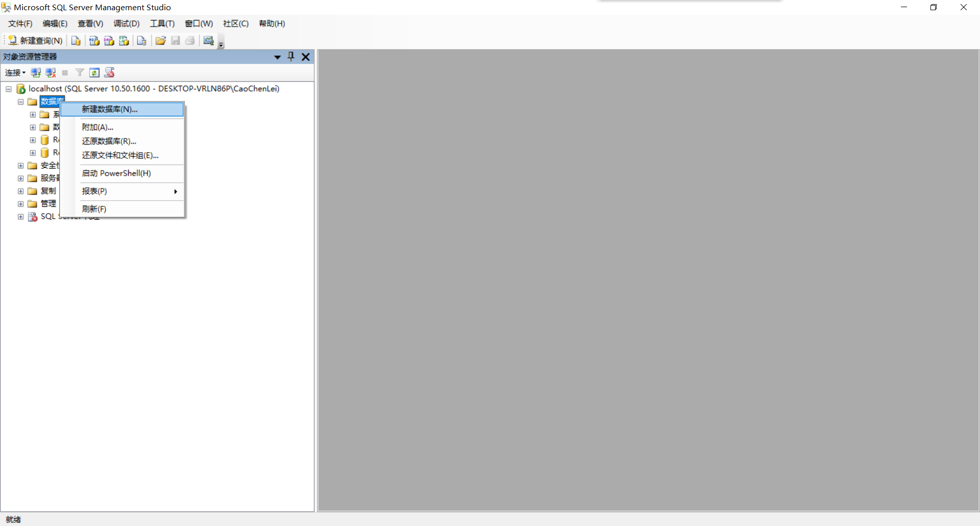Choose 启动 PowerShell(H) in context menu
This screenshot has width=980, height=526.
(122, 173)
